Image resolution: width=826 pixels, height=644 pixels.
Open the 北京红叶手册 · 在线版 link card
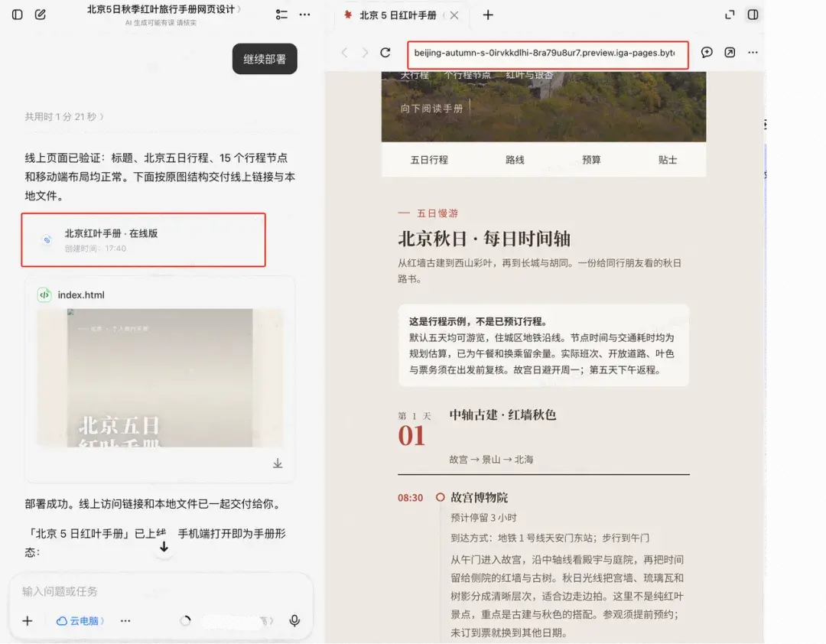[143, 240]
